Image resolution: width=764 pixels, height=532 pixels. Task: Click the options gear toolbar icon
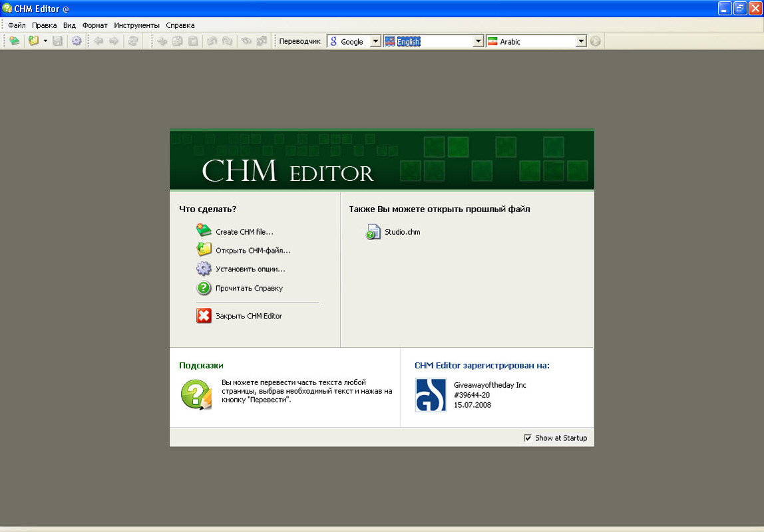[77, 41]
